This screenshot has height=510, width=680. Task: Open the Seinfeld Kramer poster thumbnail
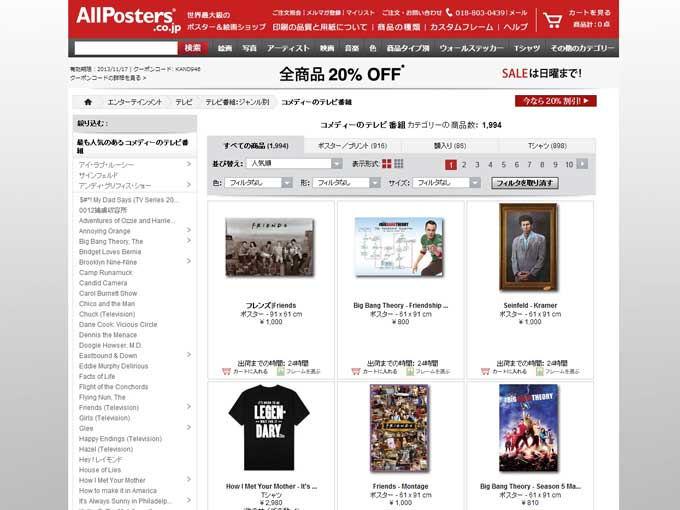529,247
